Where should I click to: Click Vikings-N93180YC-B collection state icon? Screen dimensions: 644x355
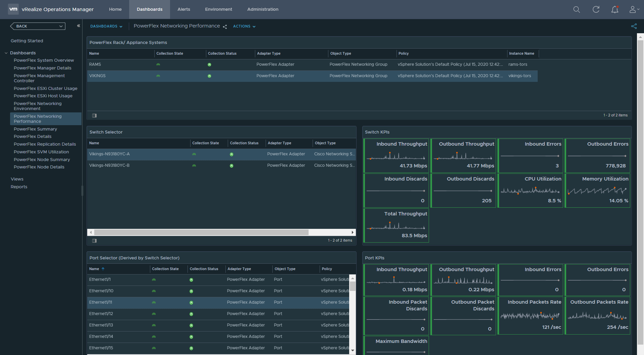click(x=194, y=166)
